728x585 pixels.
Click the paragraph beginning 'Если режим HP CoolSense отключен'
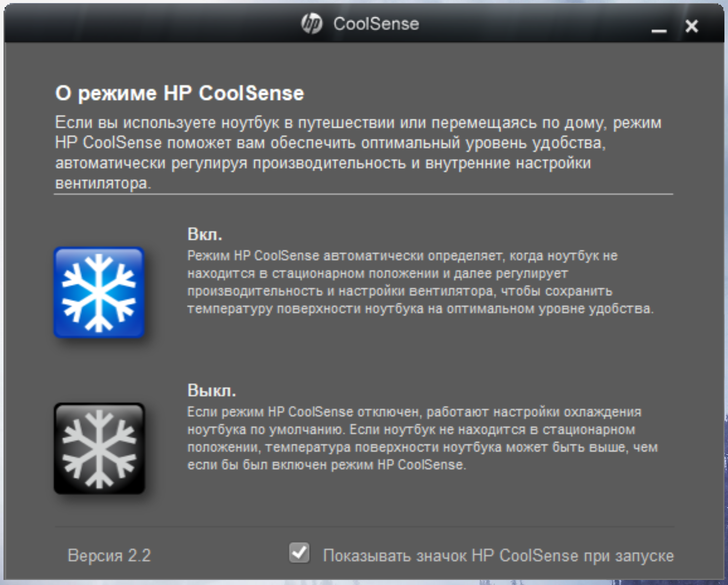[422, 438]
